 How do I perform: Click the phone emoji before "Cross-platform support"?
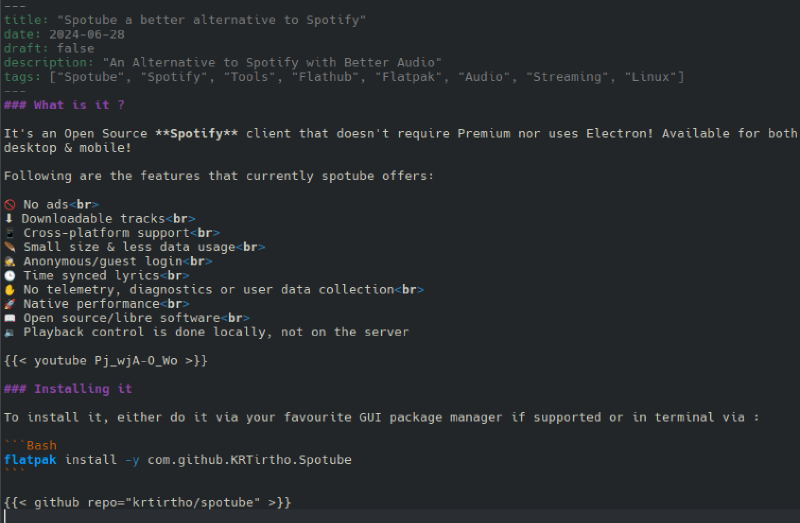coord(9,232)
